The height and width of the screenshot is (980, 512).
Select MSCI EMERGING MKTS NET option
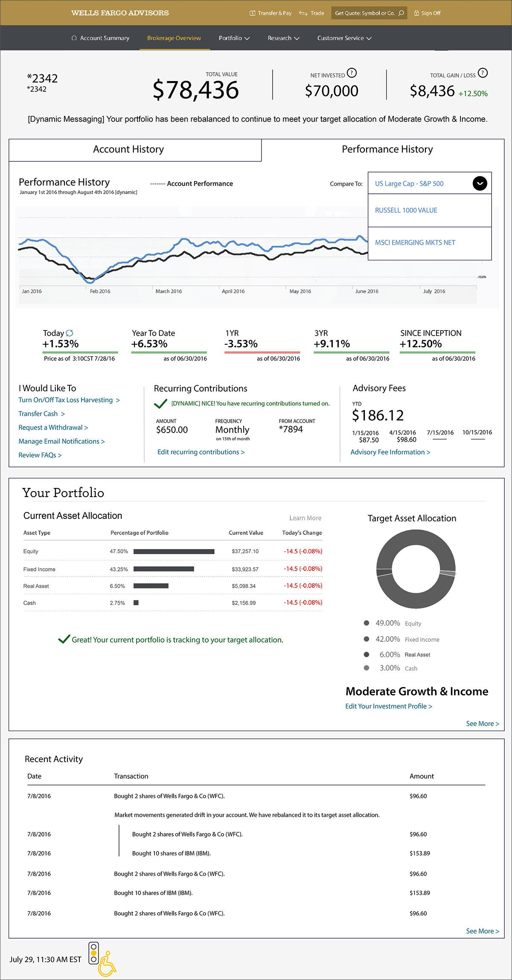click(x=430, y=243)
